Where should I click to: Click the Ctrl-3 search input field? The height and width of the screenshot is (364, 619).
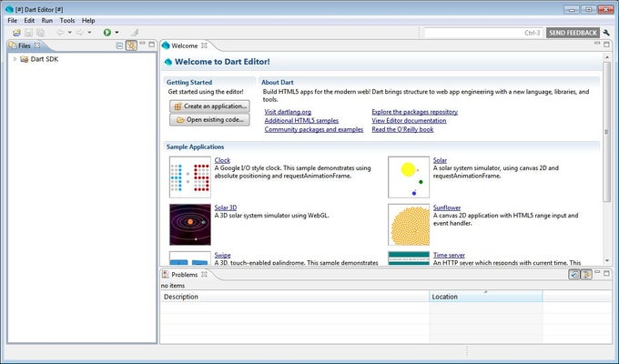point(482,33)
